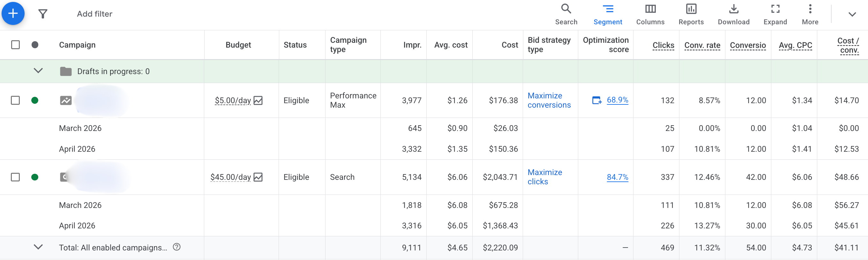Sort by the Campaign type column header
This screenshot has height=260, width=868.
[348, 44]
